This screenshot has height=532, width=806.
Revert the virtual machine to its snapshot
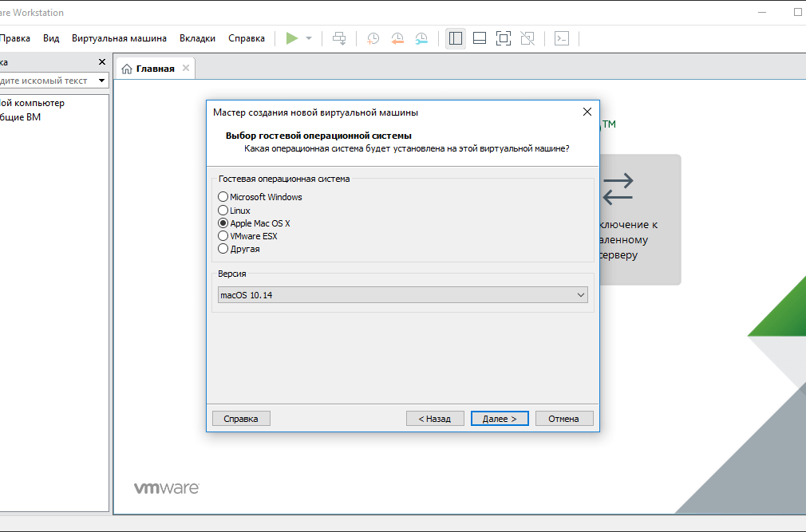[397, 38]
